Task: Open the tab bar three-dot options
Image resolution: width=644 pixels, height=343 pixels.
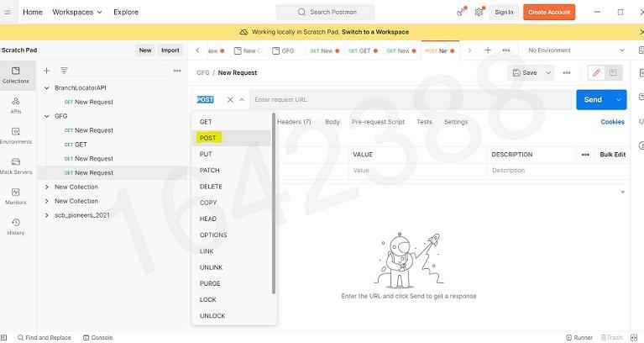Action: (x=506, y=50)
